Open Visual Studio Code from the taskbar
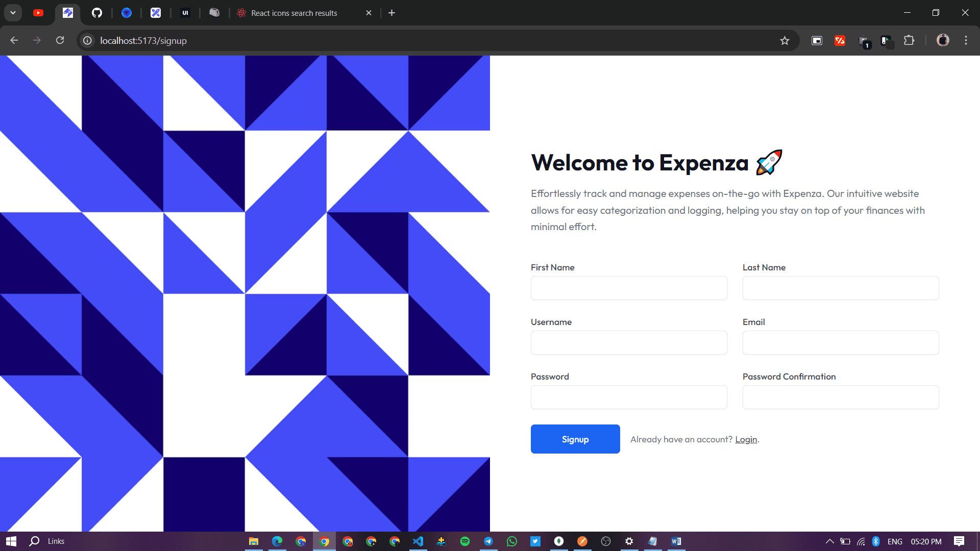 (419, 541)
